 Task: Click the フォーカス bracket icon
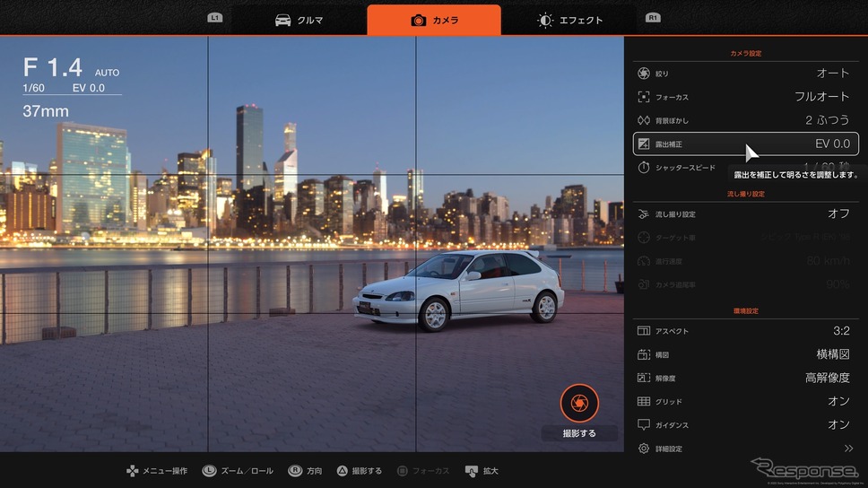[x=643, y=97]
